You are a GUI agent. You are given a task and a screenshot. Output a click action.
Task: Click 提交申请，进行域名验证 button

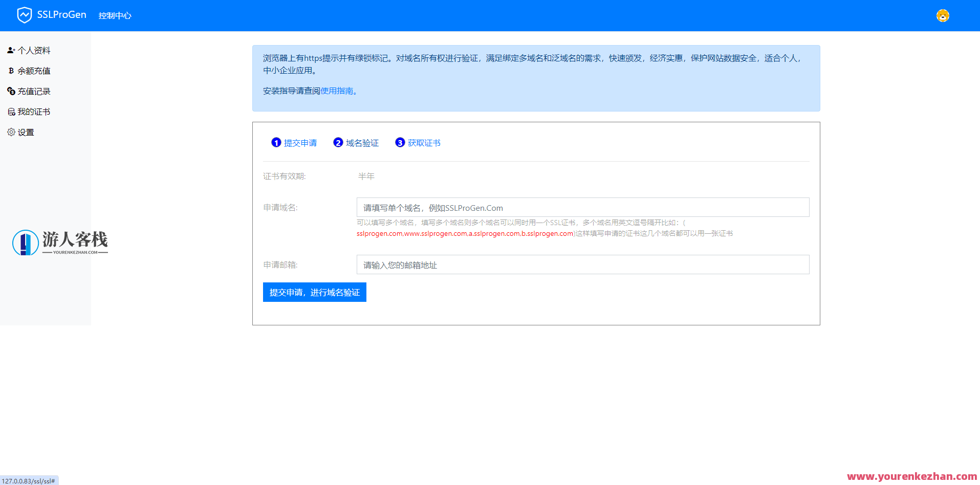[x=314, y=292]
